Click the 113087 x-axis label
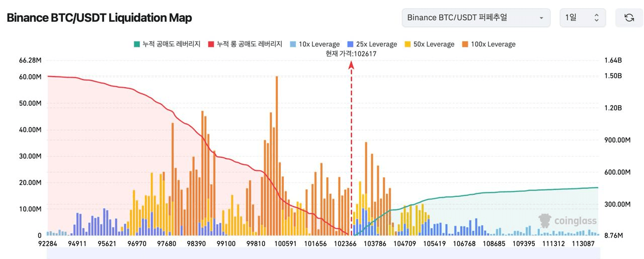 click(x=583, y=244)
